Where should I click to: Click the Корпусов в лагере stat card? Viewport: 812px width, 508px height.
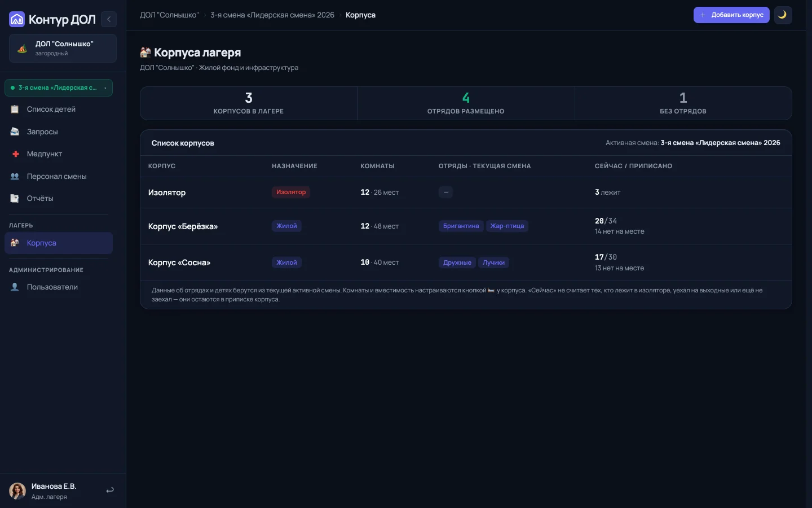[249, 103]
